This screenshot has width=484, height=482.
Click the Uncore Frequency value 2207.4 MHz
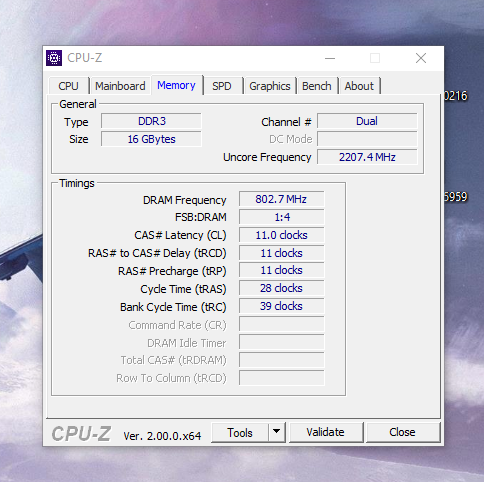[367, 157]
